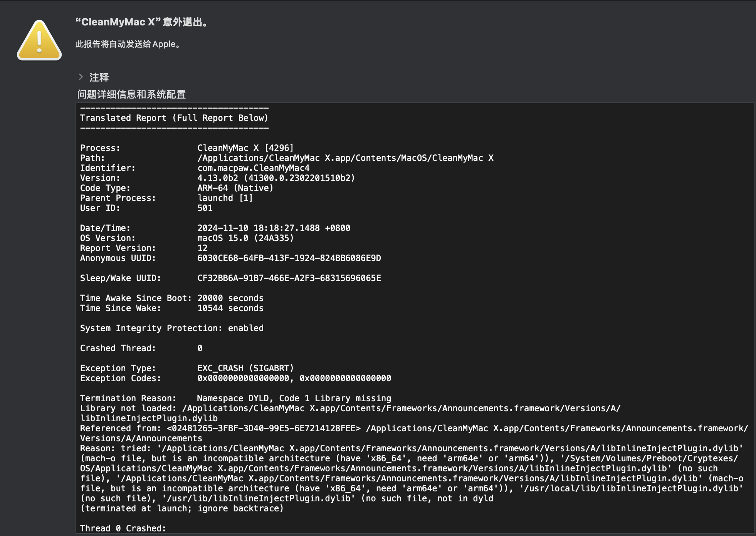This screenshot has height=536, width=756.
Task: Click the Sleep/Wake UUID value
Action: click(x=289, y=278)
